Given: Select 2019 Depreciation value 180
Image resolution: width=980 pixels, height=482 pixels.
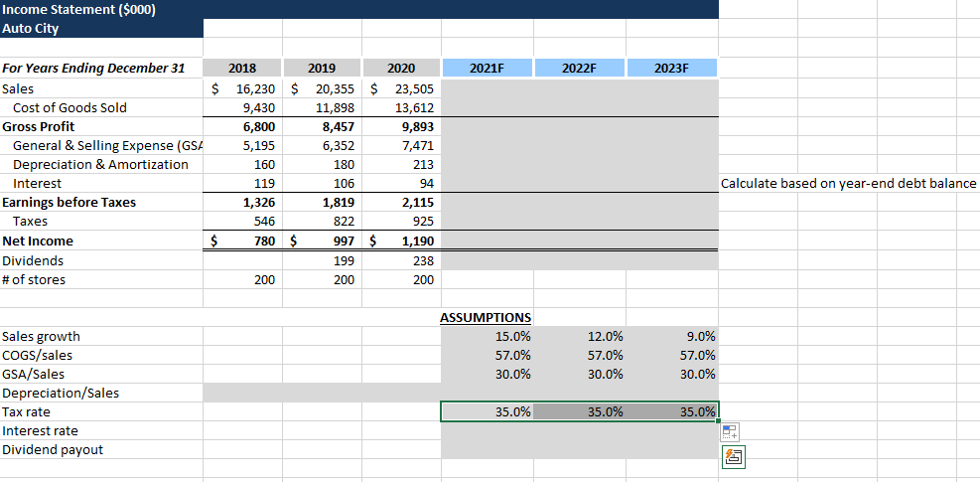Looking at the screenshot, I should (x=322, y=164).
